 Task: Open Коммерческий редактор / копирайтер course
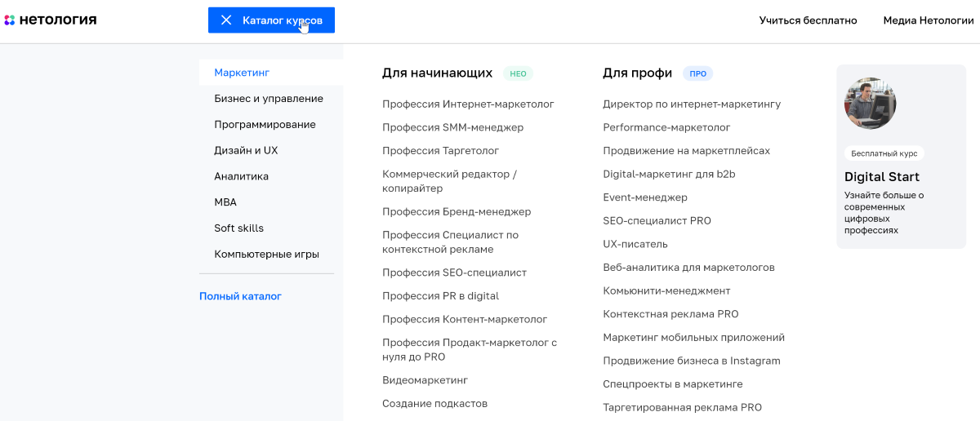pyautogui.click(x=449, y=181)
